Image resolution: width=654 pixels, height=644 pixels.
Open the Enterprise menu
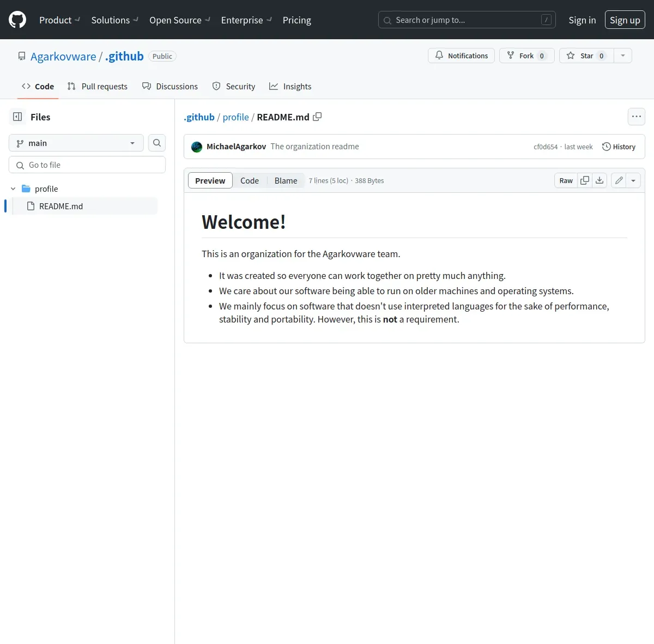[x=246, y=20]
